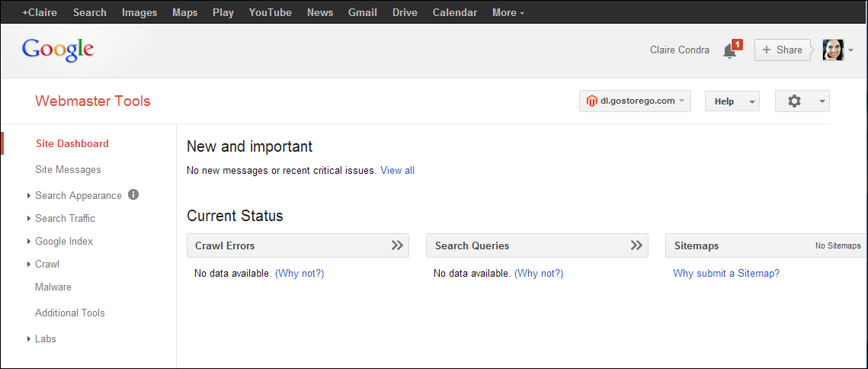Click the No Sitemaps text
The image size is (868, 369).
838,246
